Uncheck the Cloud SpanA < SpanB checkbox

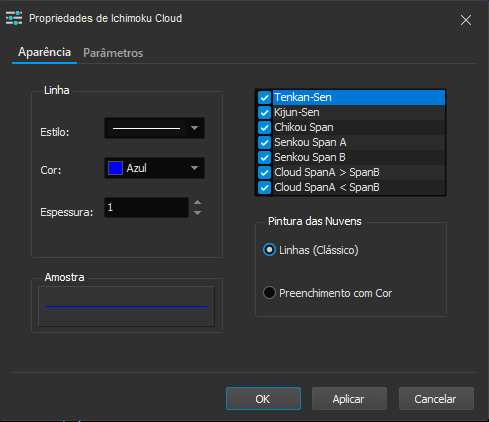pyautogui.click(x=264, y=188)
